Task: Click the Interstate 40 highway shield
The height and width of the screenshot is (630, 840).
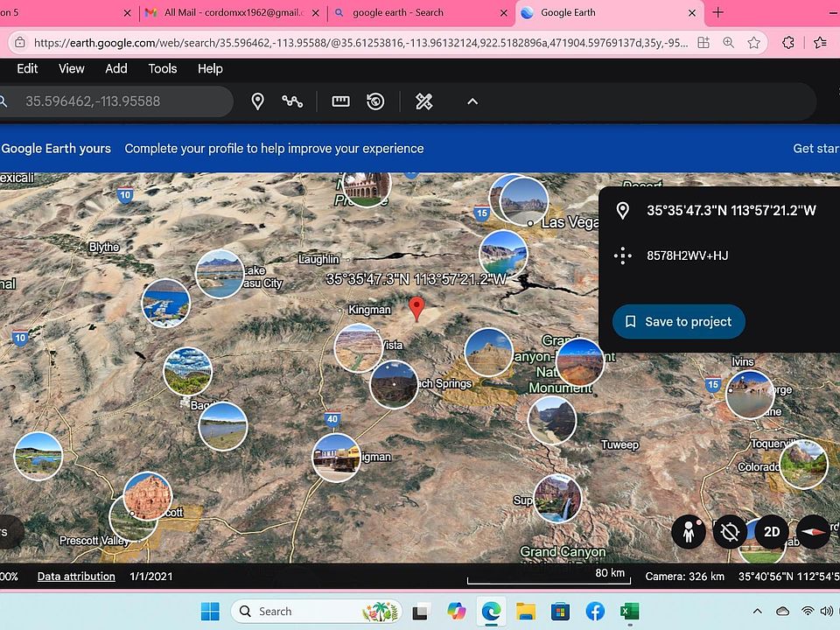Action: coord(332,419)
